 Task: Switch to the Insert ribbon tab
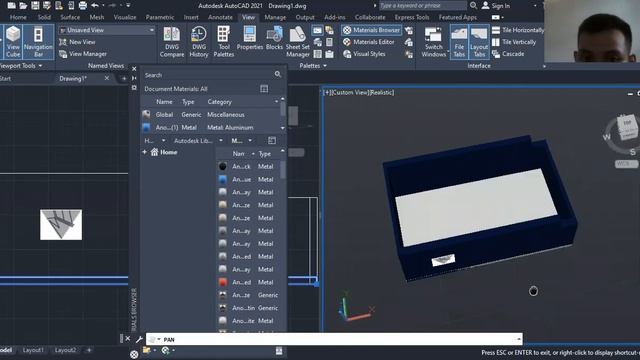pos(191,17)
